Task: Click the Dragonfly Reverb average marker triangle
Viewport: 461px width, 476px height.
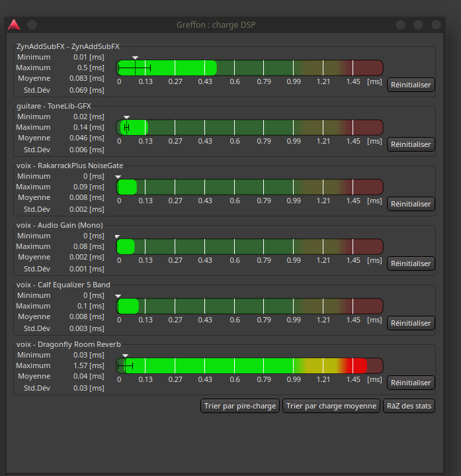Action: click(x=125, y=356)
